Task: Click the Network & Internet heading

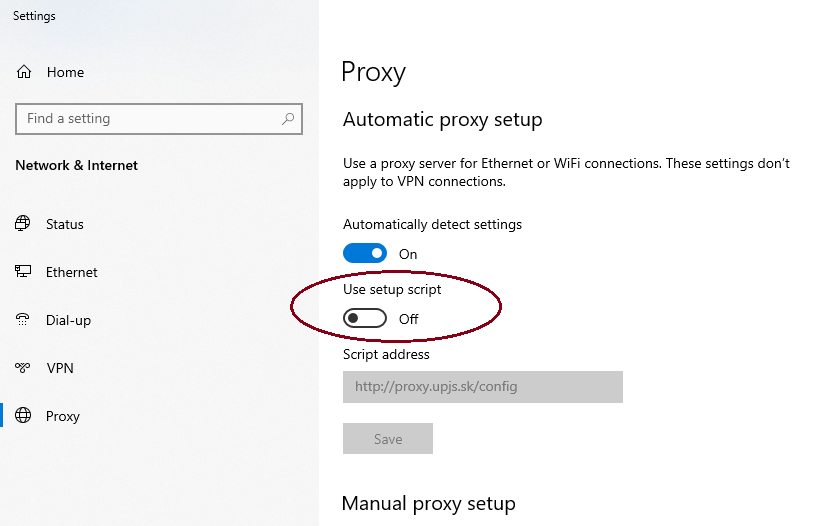Action: (x=77, y=165)
